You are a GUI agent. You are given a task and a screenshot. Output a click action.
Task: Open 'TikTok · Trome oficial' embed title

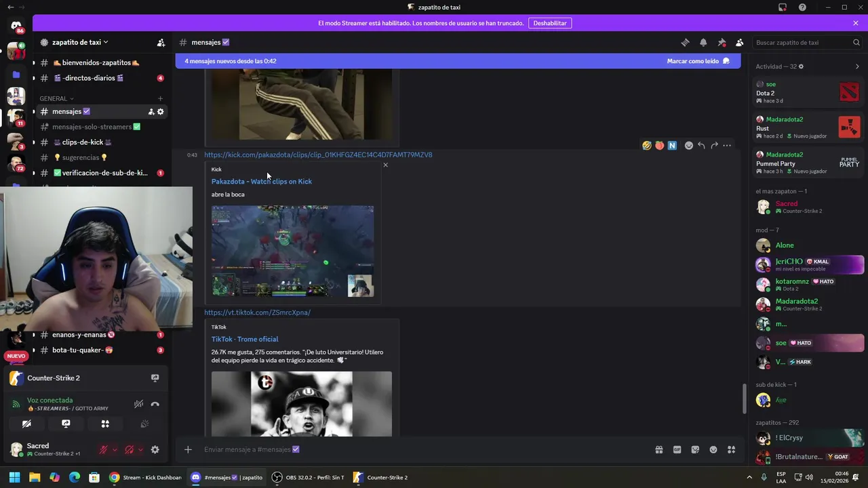coord(245,339)
